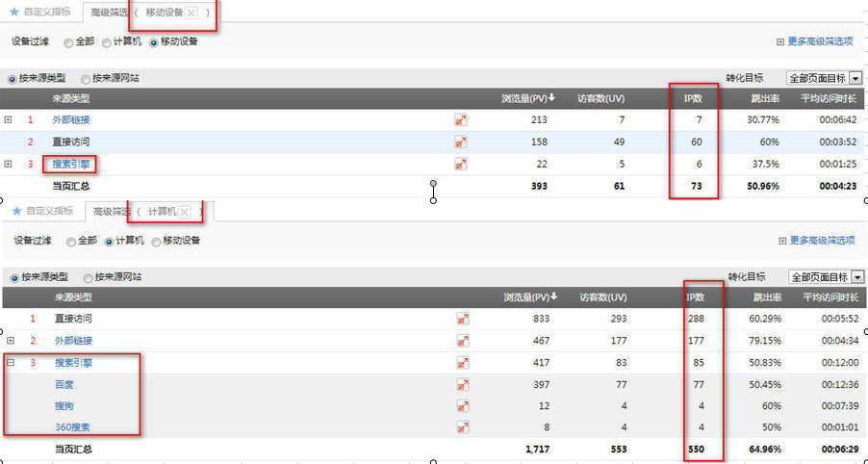The image size is (868, 464).
Task: Remove the 移动设备 filter tag
Action: pyautogui.click(x=191, y=13)
